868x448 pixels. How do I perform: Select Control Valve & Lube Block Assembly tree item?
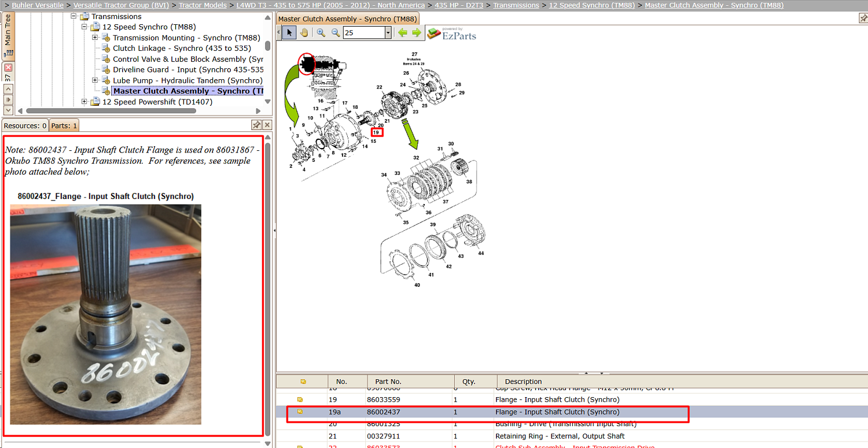point(188,59)
